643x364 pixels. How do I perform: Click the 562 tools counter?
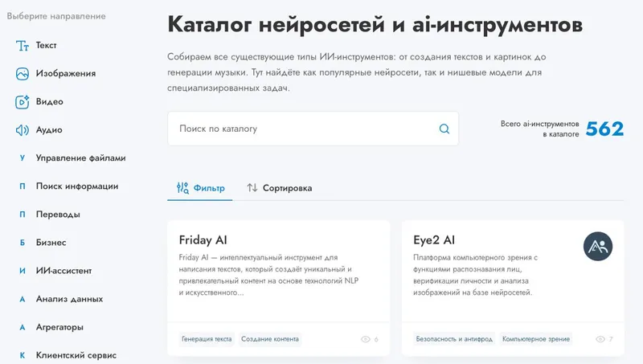pyautogui.click(x=605, y=129)
